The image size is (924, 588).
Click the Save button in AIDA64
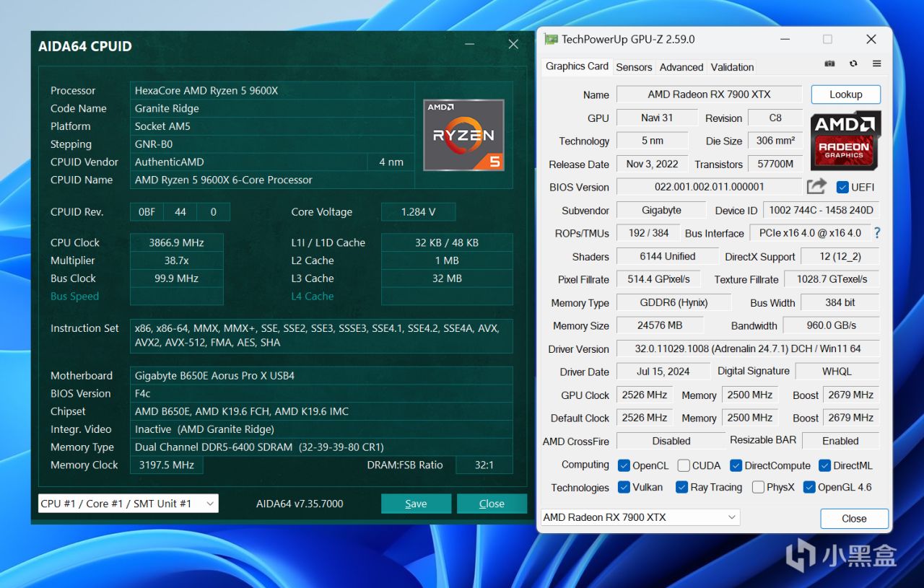(x=416, y=504)
